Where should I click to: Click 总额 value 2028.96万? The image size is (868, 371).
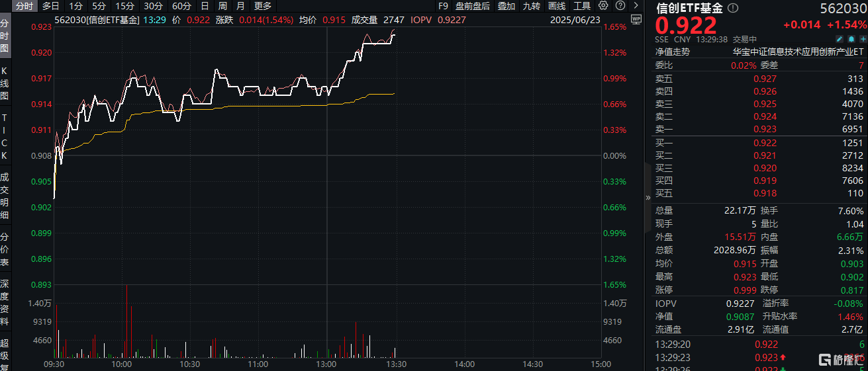734,251
